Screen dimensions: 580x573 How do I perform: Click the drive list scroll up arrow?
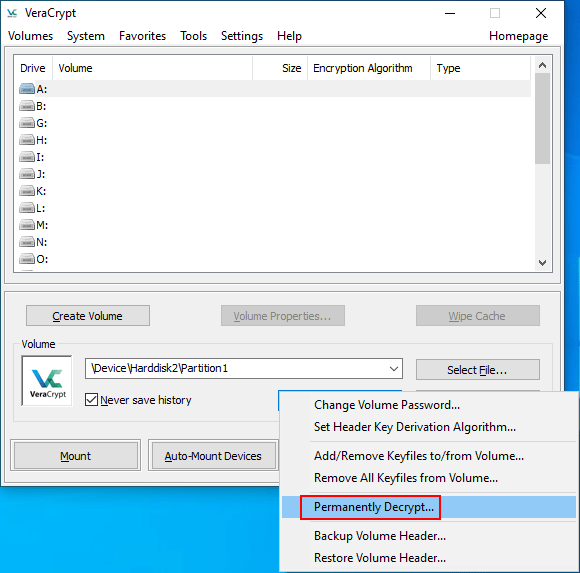coord(542,65)
